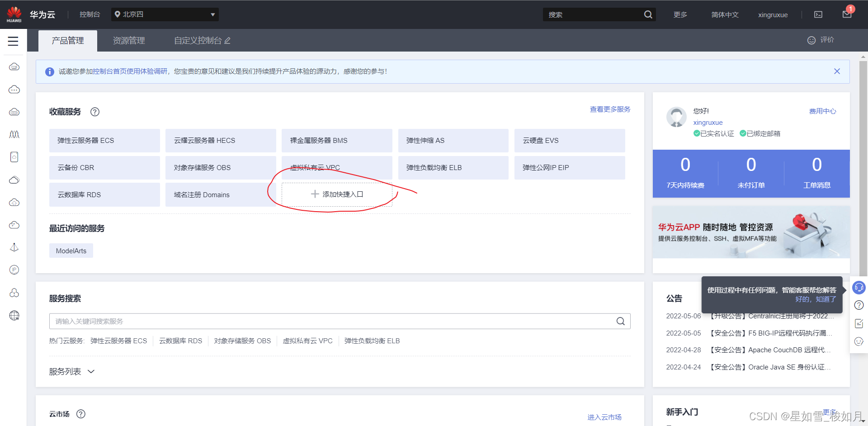Click the floating help question mark icon
Image resolution: width=868 pixels, height=426 pixels.
(859, 305)
